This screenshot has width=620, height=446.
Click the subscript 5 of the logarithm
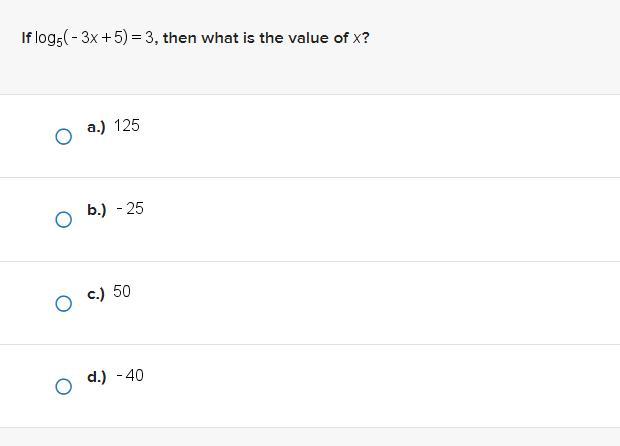[x=59, y=43]
